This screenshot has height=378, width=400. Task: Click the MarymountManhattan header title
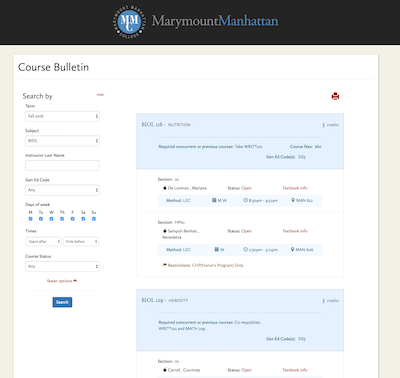tap(215, 21)
